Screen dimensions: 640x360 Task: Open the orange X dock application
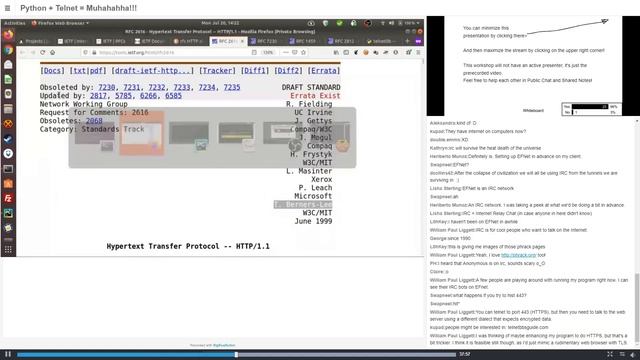[8, 124]
